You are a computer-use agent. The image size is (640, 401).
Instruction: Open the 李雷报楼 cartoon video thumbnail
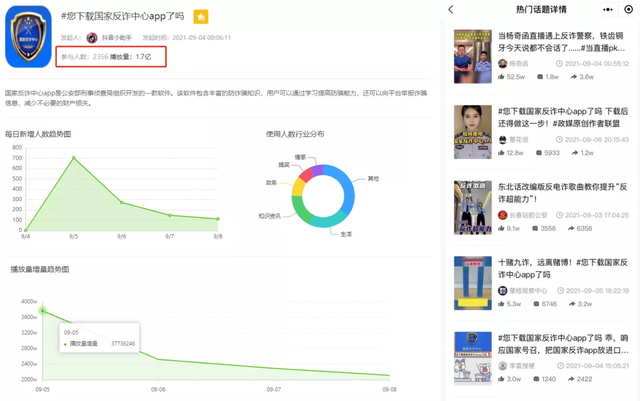tap(473, 358)
